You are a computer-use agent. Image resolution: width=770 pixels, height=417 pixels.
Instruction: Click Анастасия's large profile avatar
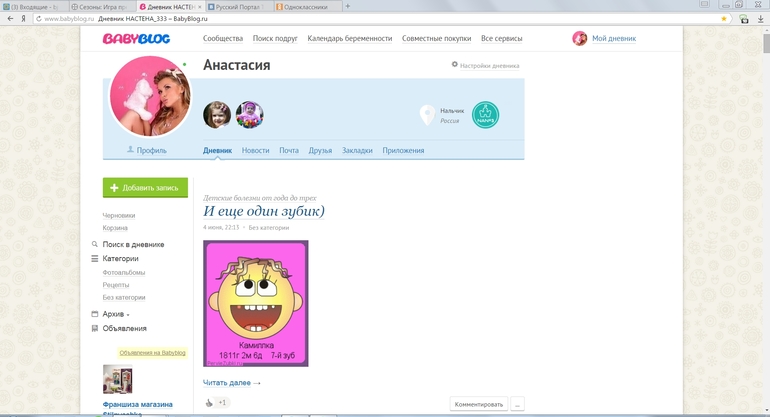coord(150,97)
